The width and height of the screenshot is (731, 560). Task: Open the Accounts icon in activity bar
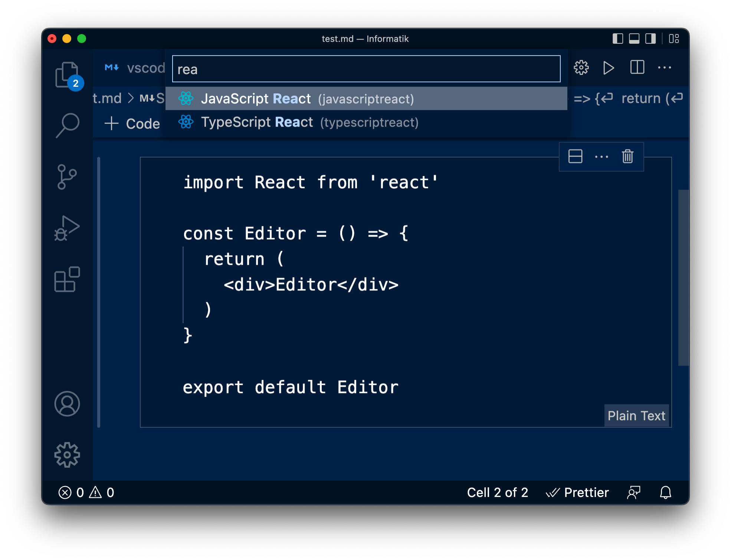[67, 403]
